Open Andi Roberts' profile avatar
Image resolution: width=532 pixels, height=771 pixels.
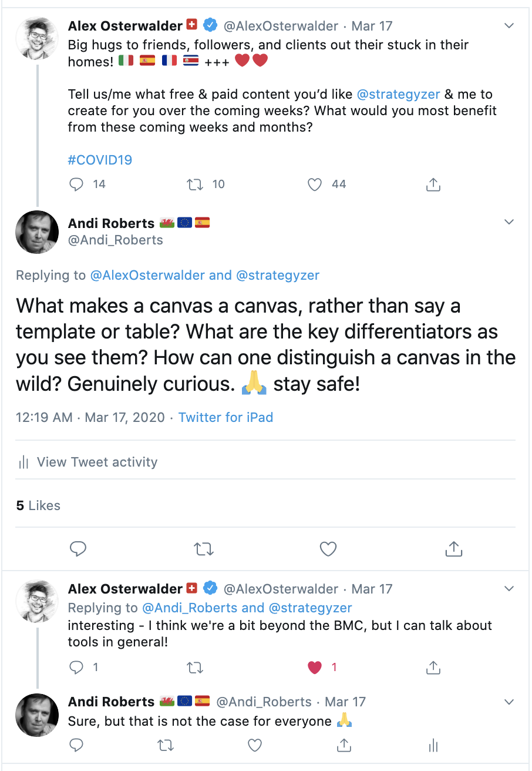coord(36,232)
